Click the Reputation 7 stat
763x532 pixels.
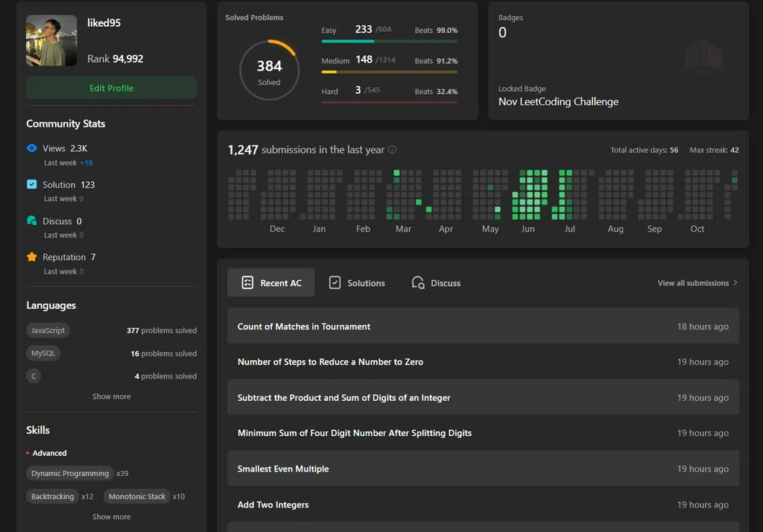coord(69,257)
